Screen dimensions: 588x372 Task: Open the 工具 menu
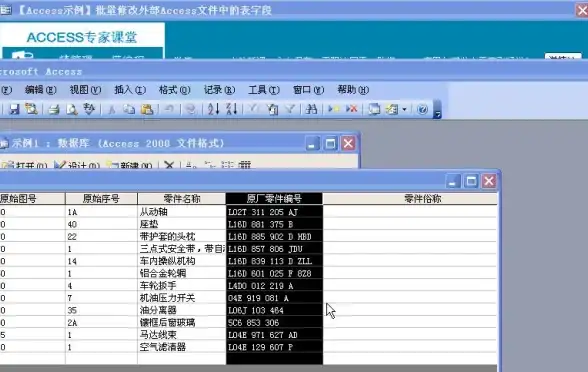coord(264,90)
